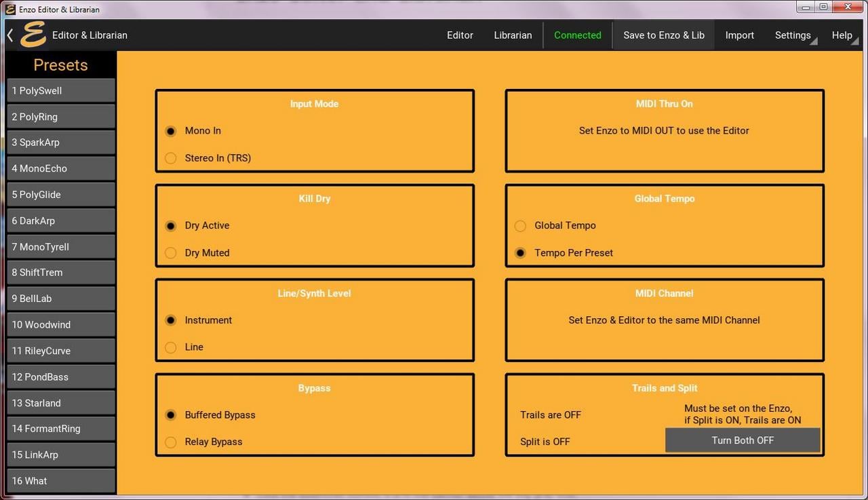
Task: Click the Input Mode section title
Action: (x=314, y=104)
